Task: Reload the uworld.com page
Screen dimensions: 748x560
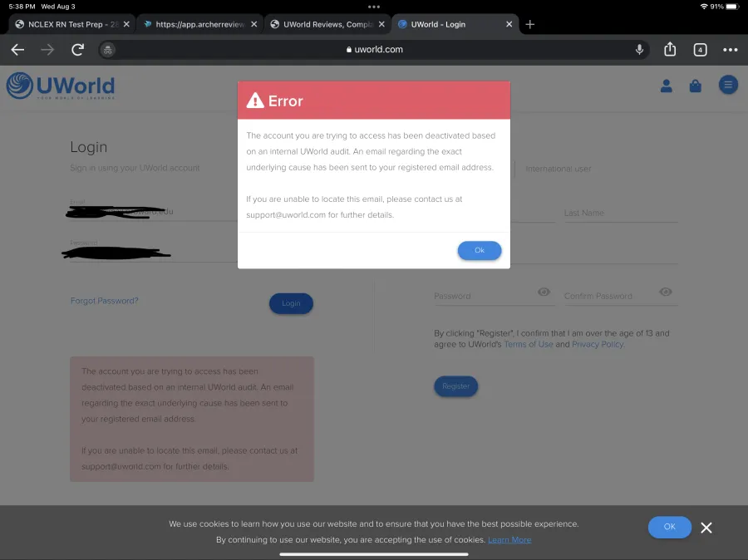Action: (78, 50)
